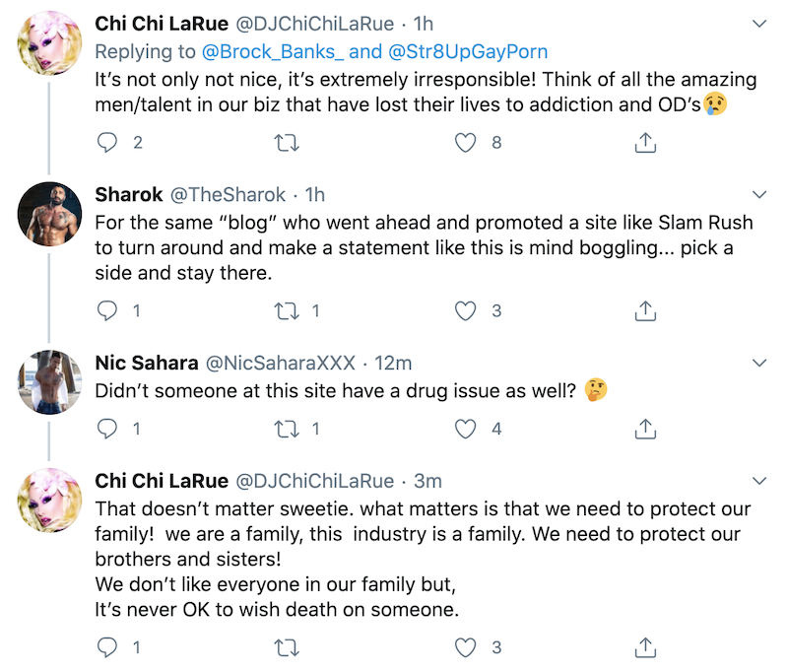Open the tweet menu for Nic Sahara
The height and width of the screenshot is (672, 788).
click(759, 363)
